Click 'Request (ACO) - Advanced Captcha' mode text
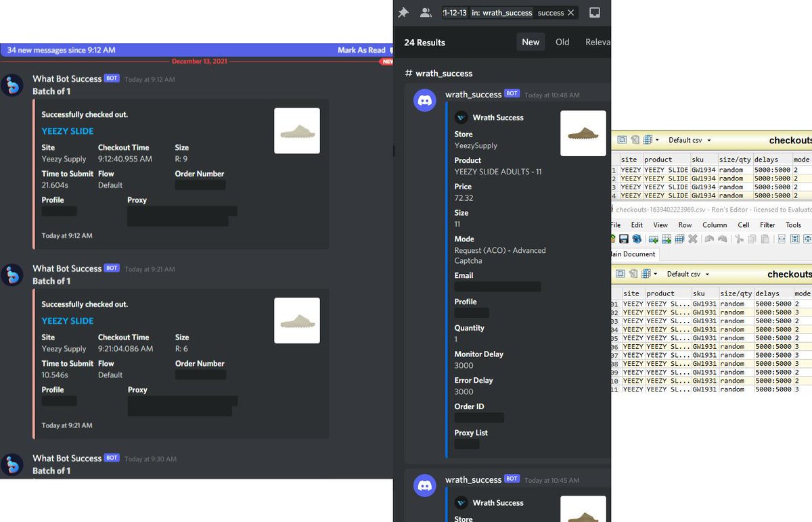The image size is (812, 522). [500, 256]
